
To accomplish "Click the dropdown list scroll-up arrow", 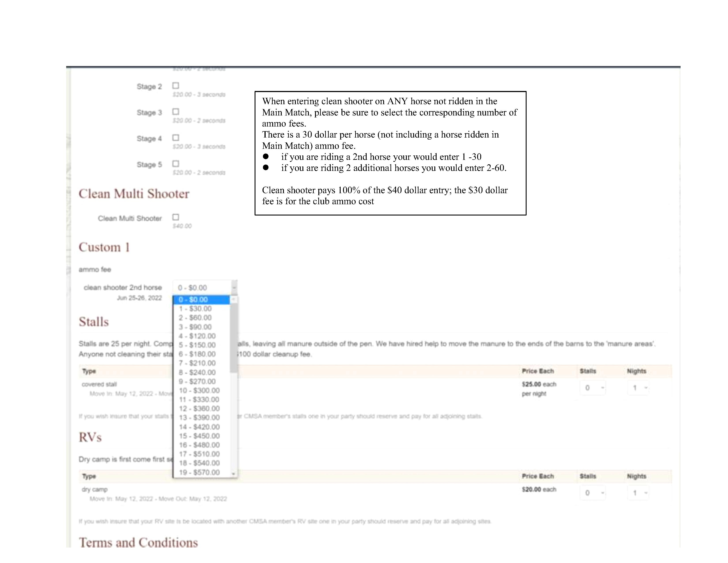I will [x=233, y=300].
